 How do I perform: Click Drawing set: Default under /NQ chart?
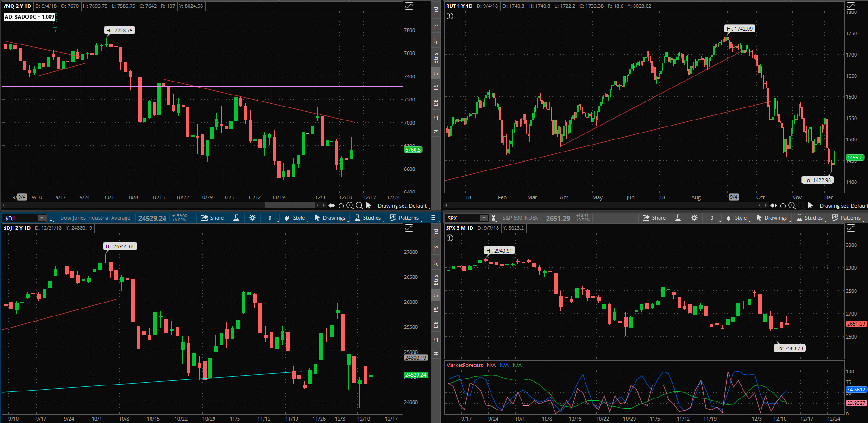(402, 206)
